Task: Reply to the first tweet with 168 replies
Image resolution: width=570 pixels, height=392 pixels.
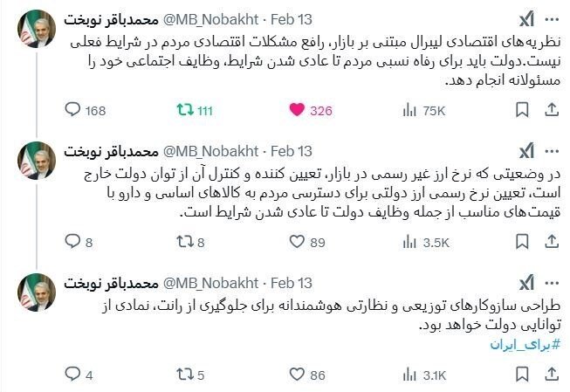Action: [74, 111]
